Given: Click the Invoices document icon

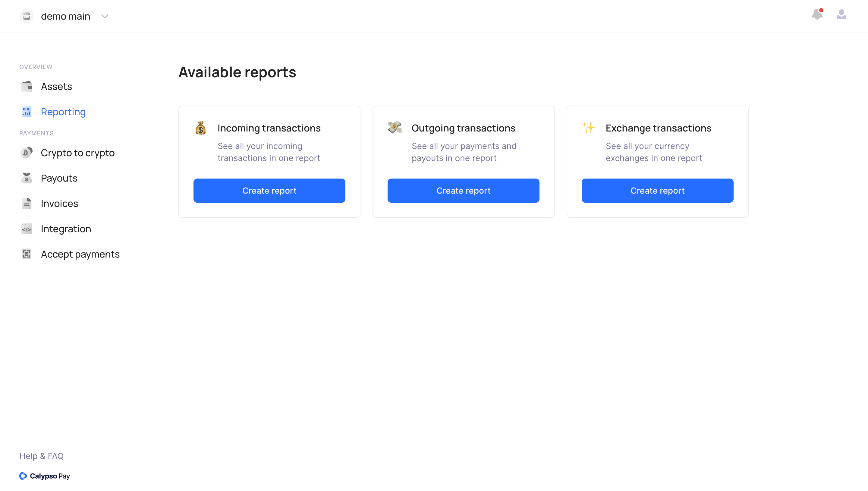Looking at the screenshot, I should (26, 203).
